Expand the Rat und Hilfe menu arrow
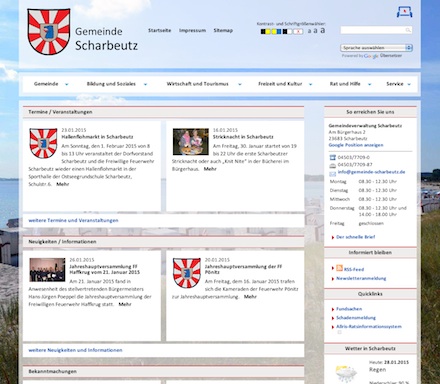Viewport: 440px width, 384px height. [369, 84]
